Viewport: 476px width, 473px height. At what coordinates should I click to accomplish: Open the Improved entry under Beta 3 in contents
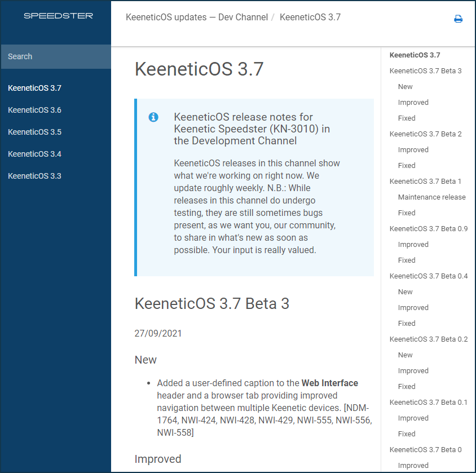(x=413, y=102)
